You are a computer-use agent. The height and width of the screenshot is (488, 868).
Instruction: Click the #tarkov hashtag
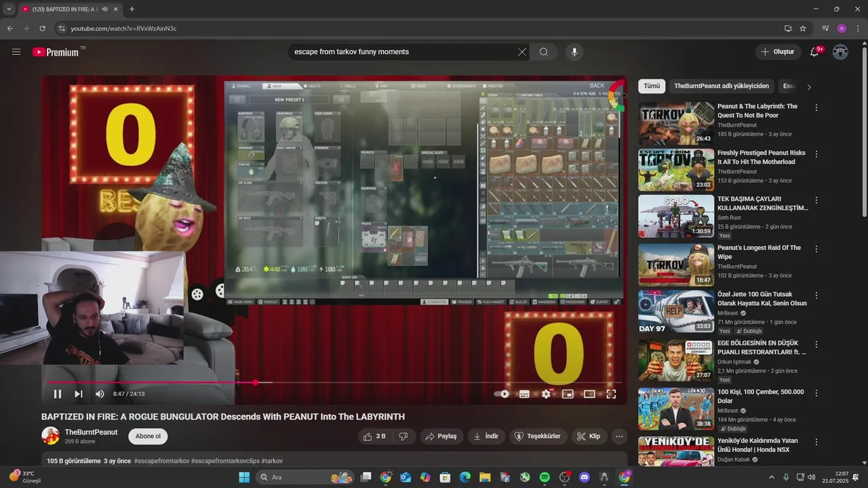point(272,461)
